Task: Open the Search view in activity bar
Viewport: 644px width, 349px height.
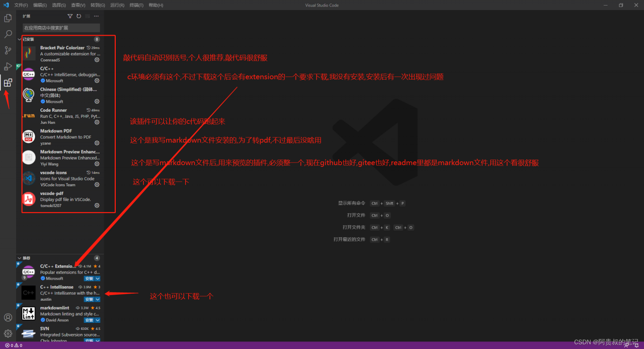Action: click(8, 34)
